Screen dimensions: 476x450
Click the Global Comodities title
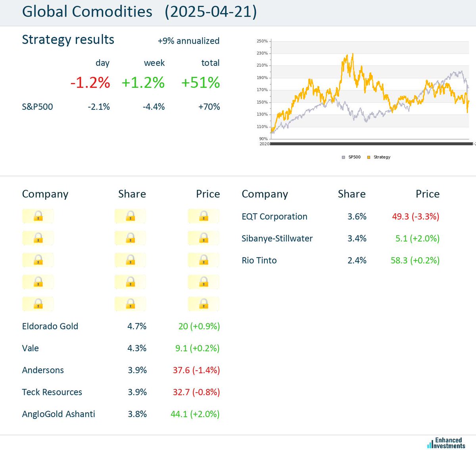(x=87, y=11)
